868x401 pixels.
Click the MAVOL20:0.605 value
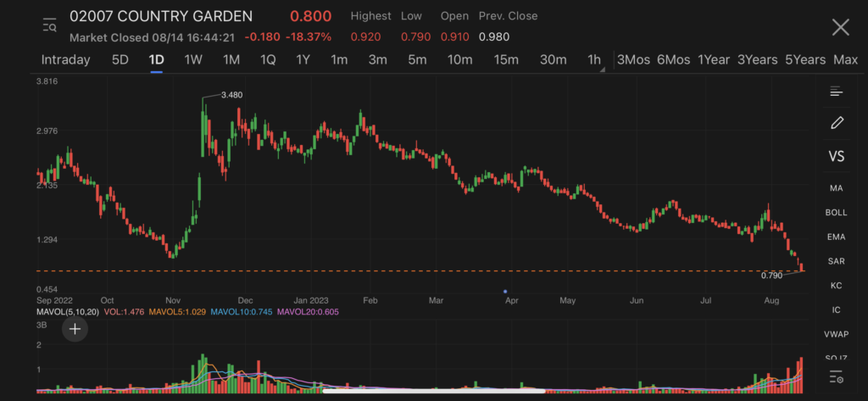(x=308, y=312)
